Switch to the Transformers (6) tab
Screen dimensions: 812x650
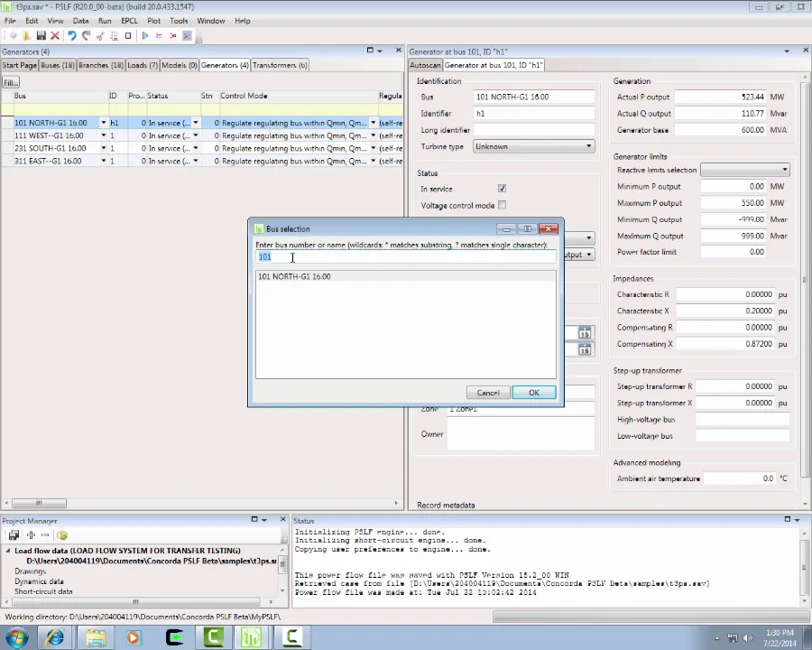coord(280,65)
